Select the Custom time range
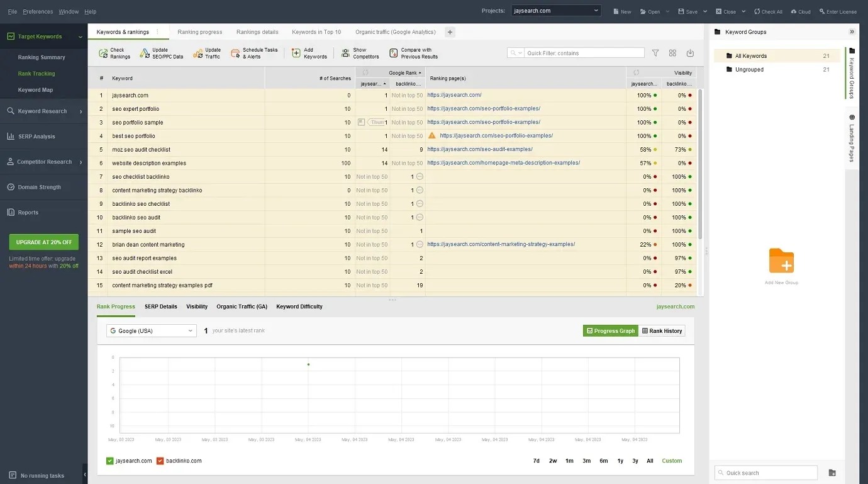Image resolution: width=868 pixels, height=484 pixels. pyautogui.click(x=672, y=461)
